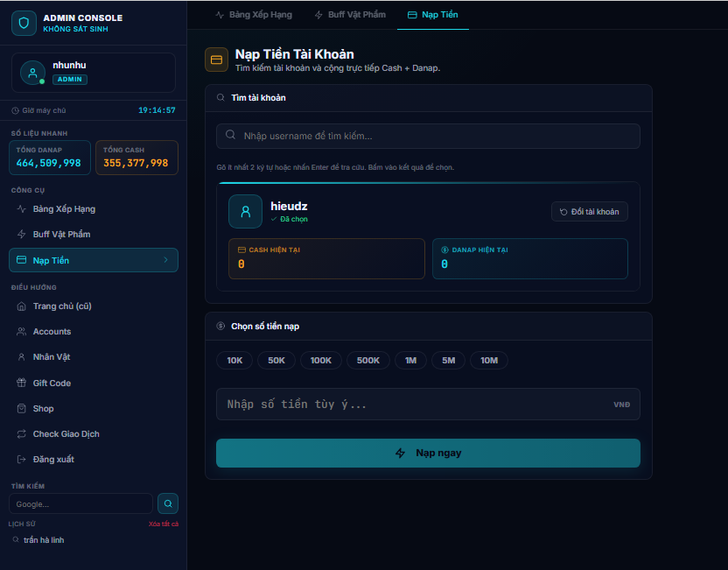The height and width of the screenshot is (570, 728).
Task: Click the Danap Hiện Tại card
Action: (530, 259)
